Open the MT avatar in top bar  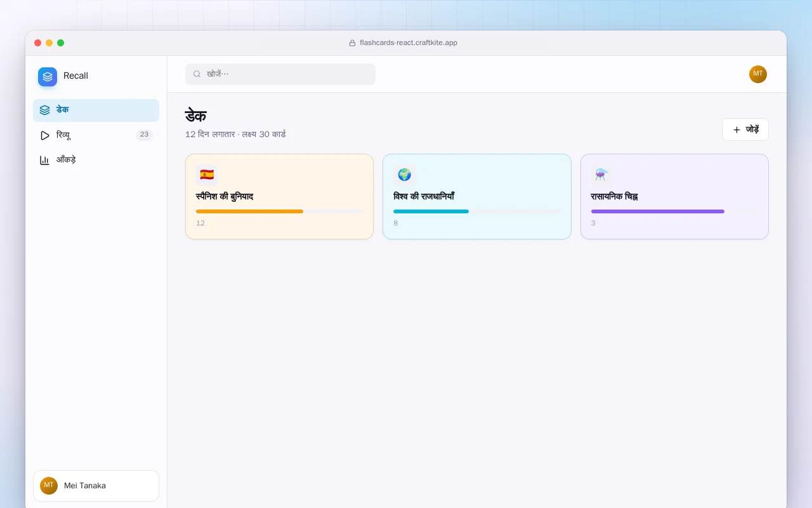(757, 74)
